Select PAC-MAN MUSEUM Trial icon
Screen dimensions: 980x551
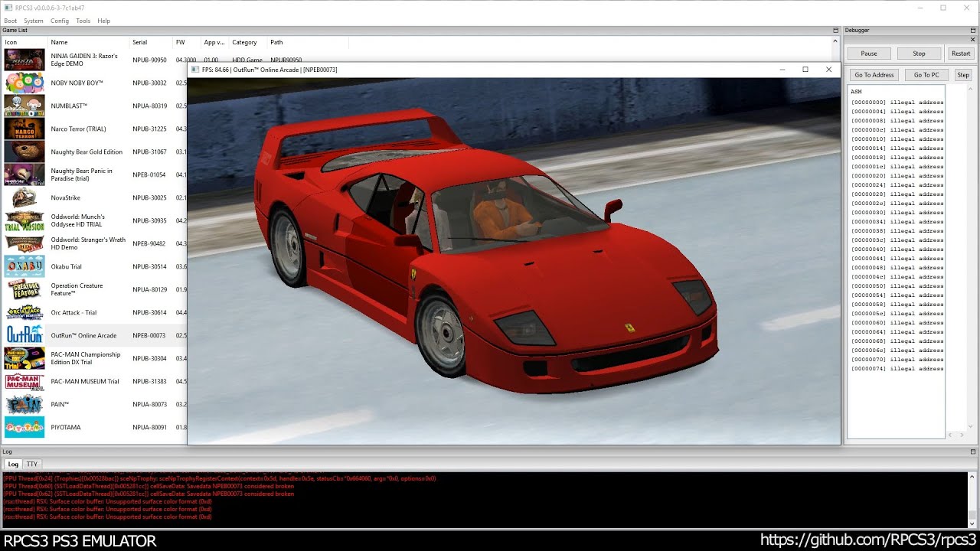pos(24,381)
